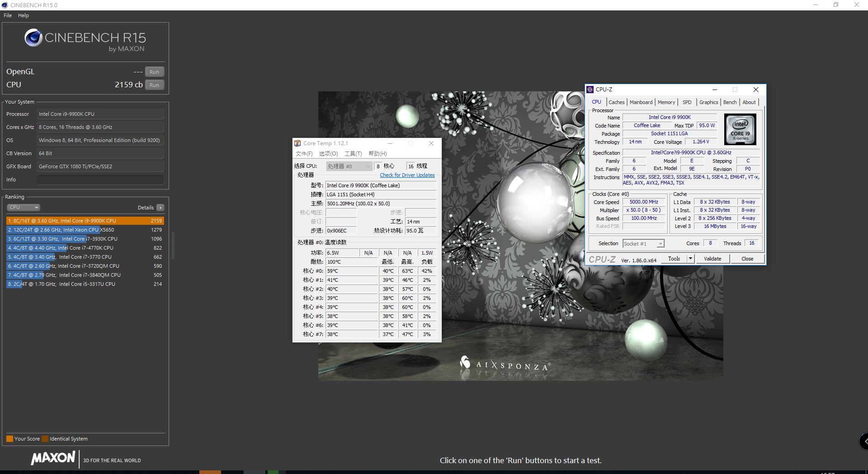
Task: Click the 核心 #0 temperature 59°C value
Action: coord(352,271)
